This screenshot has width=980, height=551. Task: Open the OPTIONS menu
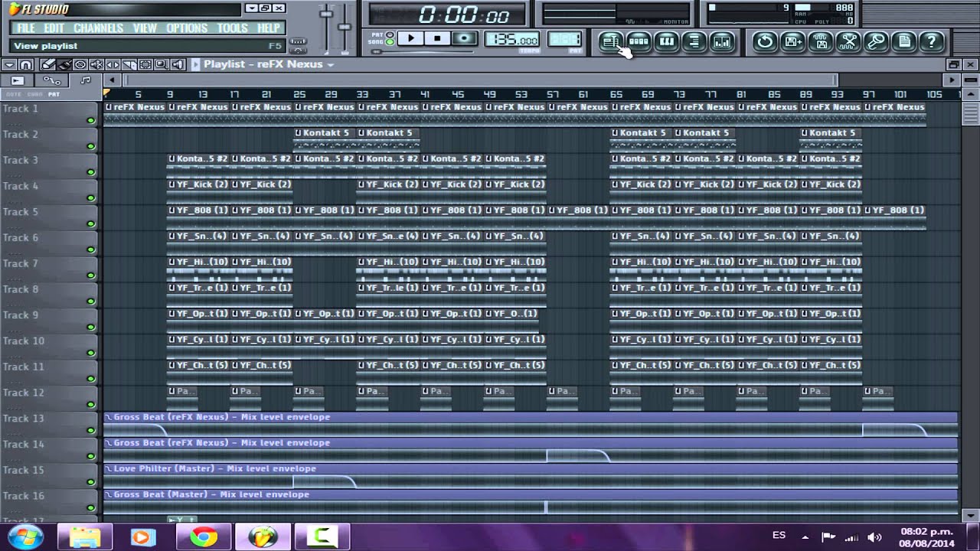187,28
